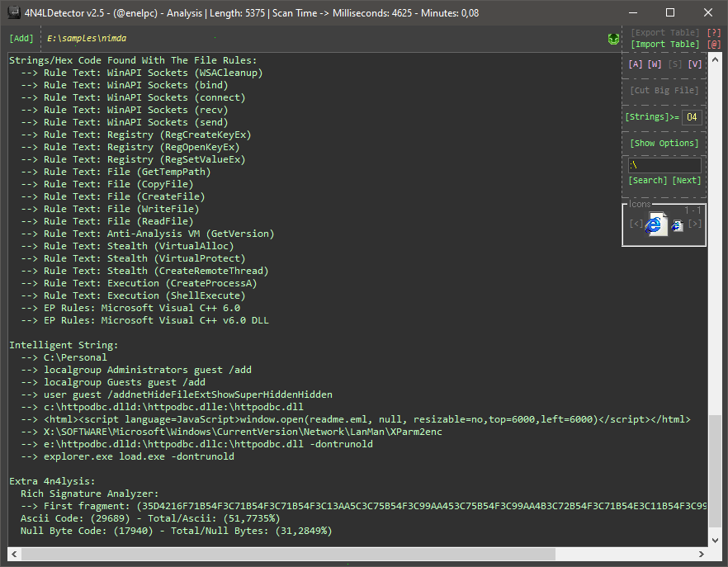Click the horizontal scrollbar left arrow
This screenshot has height=567, width=728.
pyautogui.click(x=14, y=554)
